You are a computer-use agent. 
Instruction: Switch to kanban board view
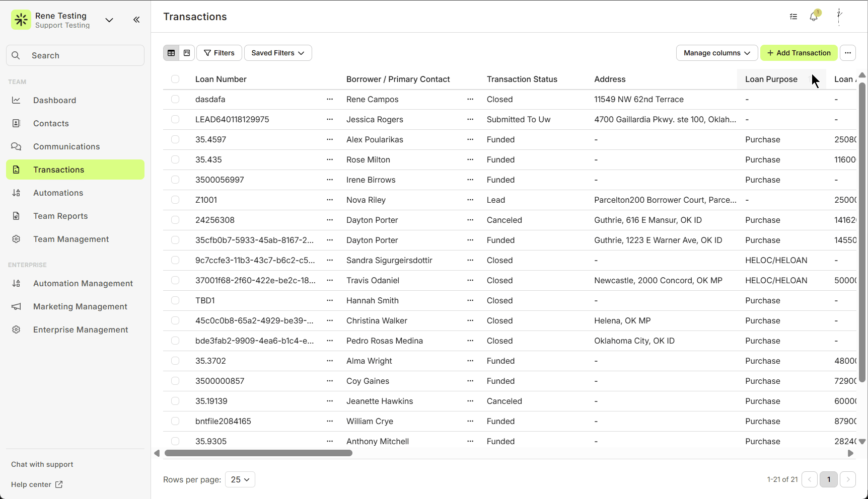[186, 52]
